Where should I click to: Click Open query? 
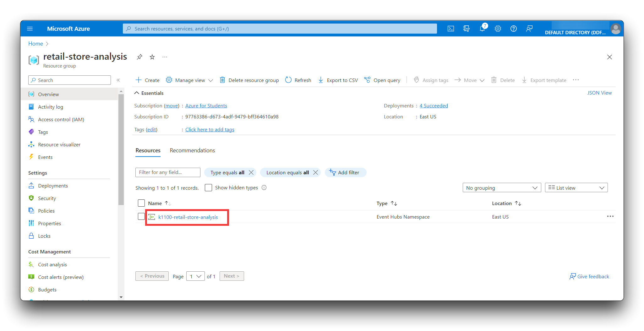(382, 80)
